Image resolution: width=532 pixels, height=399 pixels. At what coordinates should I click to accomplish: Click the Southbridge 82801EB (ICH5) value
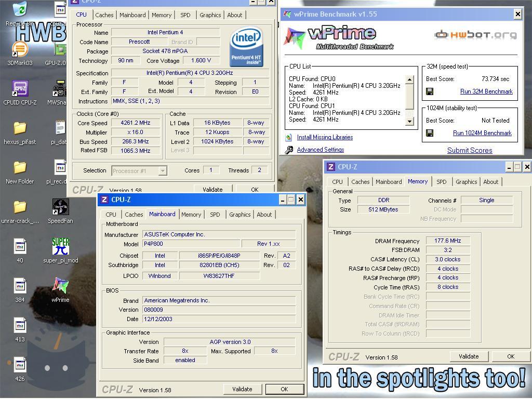(219, 265)
